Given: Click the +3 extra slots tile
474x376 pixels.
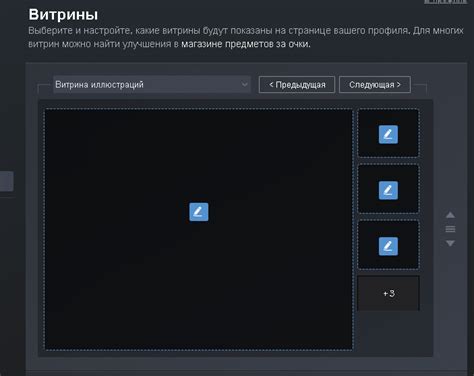Looking at the screenshot, I should [388, 293].
